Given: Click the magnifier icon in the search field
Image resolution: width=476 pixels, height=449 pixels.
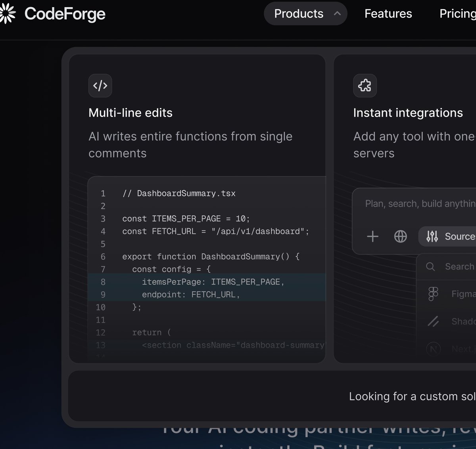Looking at the screenshot, I should (430, 266).
